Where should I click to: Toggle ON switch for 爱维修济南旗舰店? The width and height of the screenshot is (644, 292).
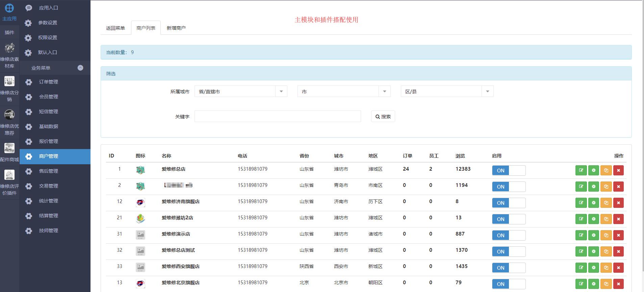click(509, 203)
